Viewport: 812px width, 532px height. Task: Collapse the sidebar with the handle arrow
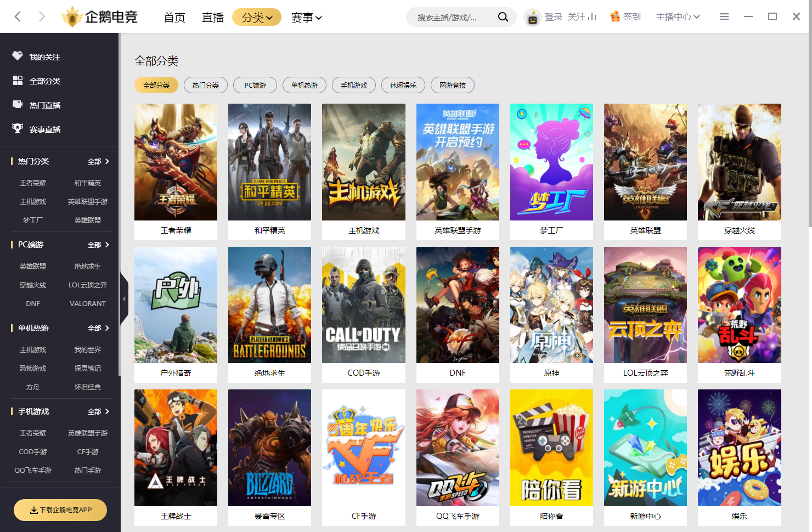coord(124,299)
